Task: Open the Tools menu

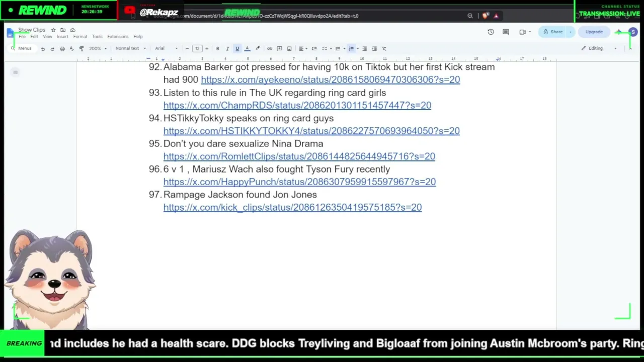Action: pyautogui.click(x=97, y=37)
